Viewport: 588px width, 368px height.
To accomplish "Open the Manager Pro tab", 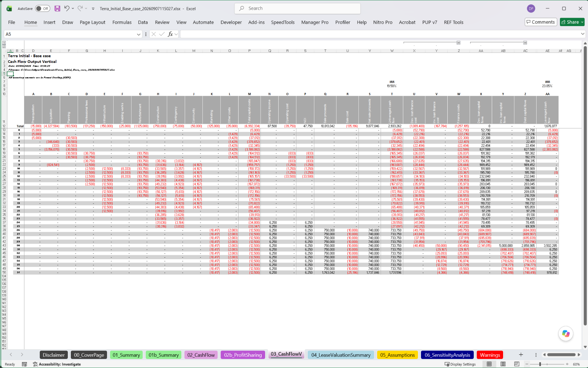I will (315, 22).
